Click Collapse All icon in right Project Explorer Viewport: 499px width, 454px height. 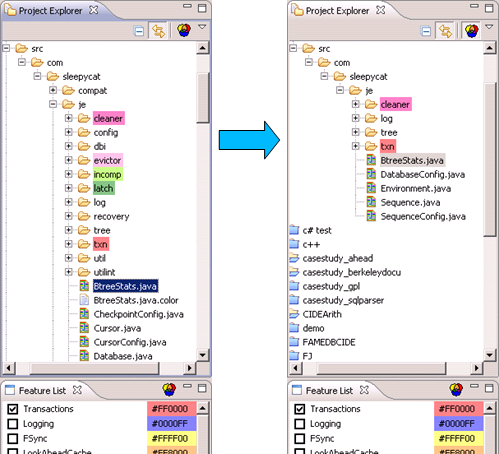pos(426,31)
